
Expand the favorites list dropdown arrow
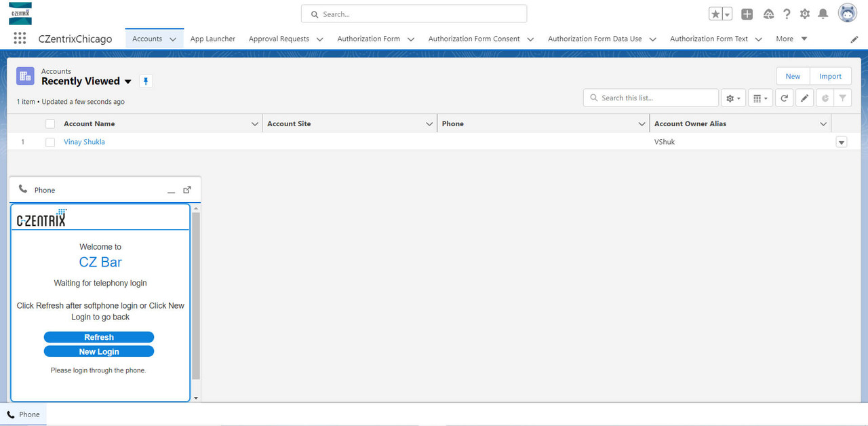click(727, 14)
